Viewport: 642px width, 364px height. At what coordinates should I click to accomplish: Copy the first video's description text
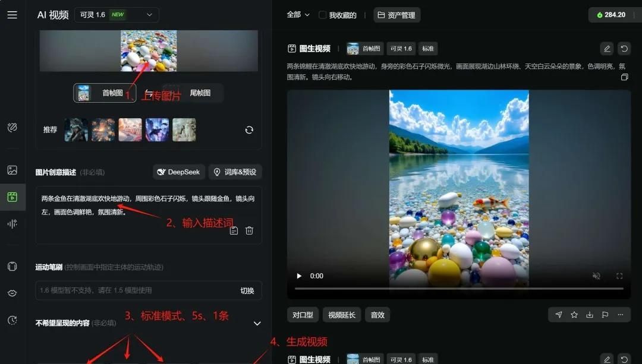click(624, 77)
